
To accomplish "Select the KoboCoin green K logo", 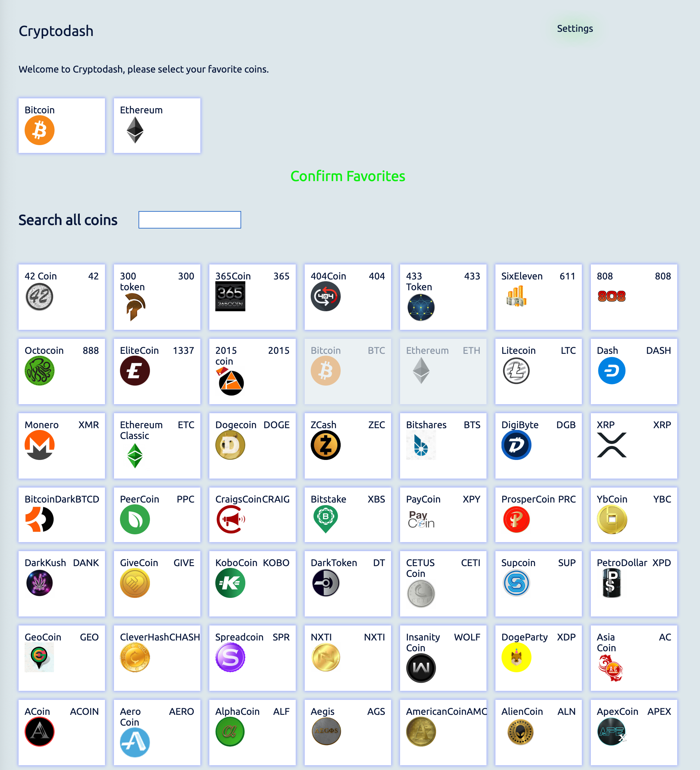I will point(230,583).
